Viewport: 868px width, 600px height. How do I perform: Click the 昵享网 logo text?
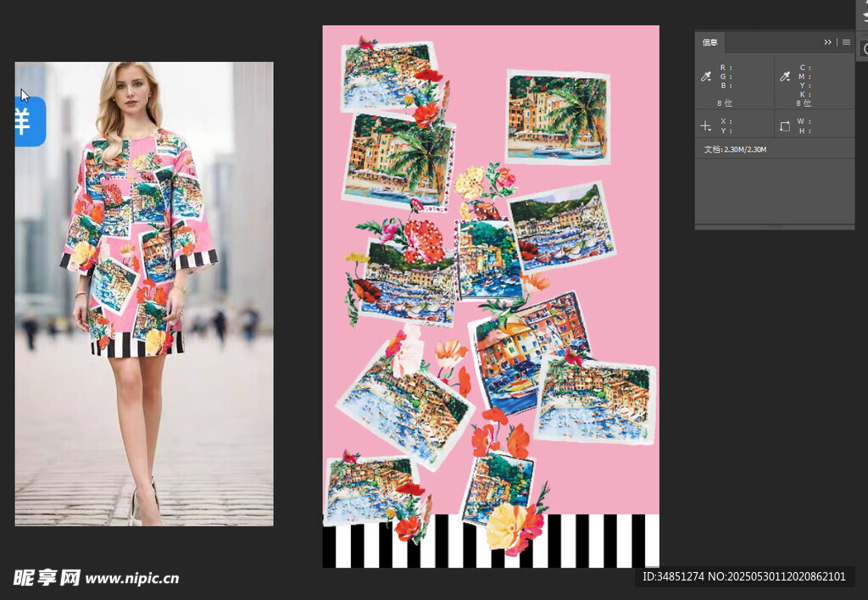point(47,578)
